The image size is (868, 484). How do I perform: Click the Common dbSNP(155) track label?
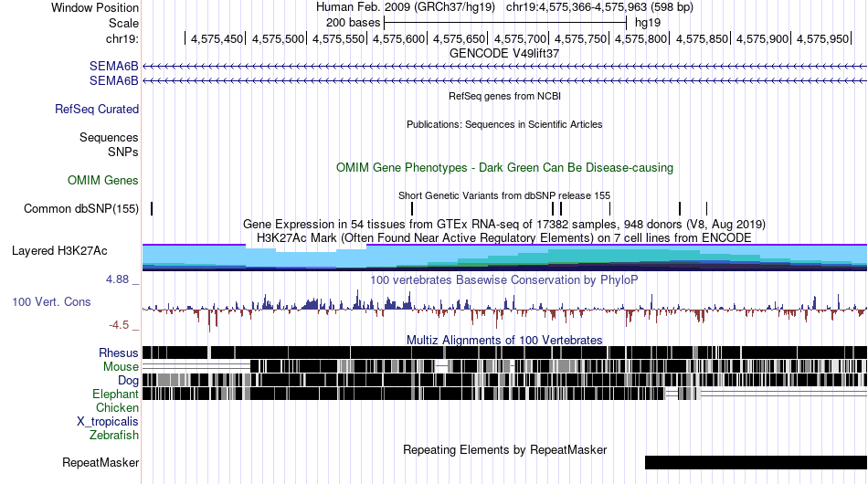pyautogui.click(x=80, y=208)
